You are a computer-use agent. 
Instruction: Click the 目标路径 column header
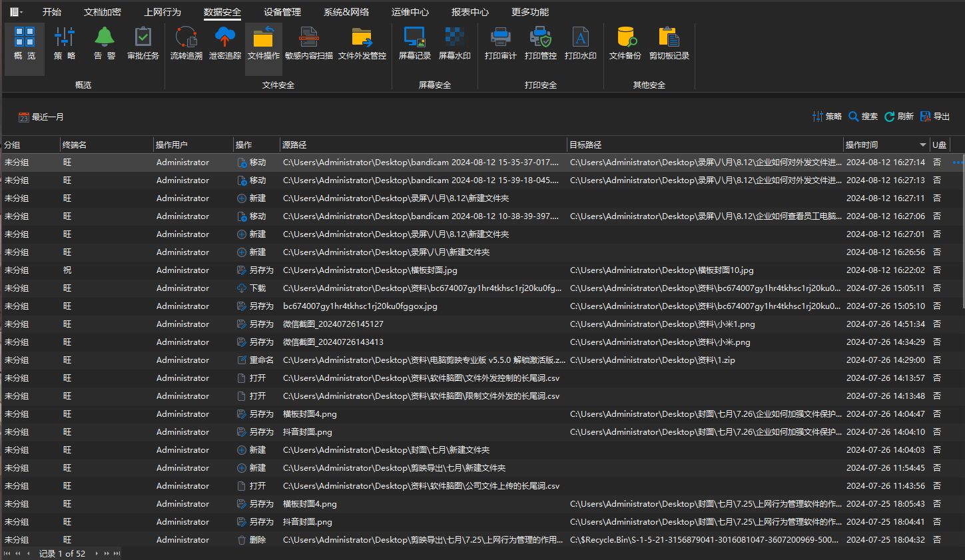point(705,144)
